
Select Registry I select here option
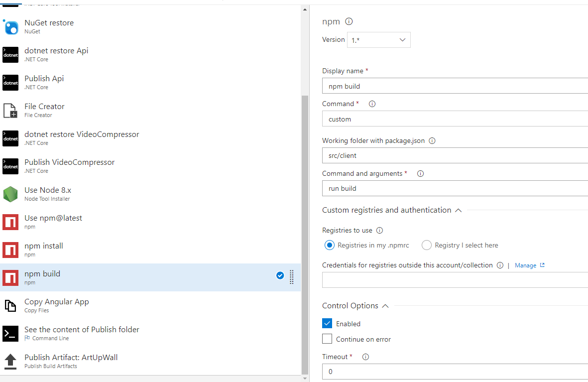tap(426, 246)
